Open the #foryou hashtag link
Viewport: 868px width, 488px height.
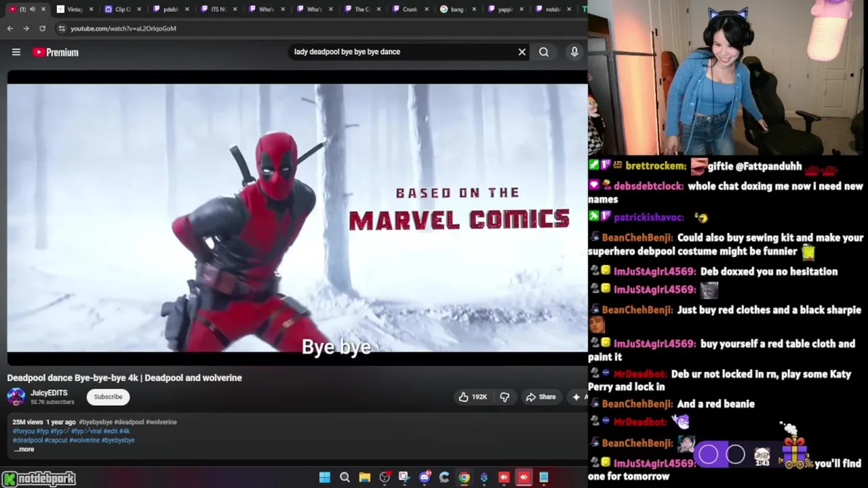point(24,431)
